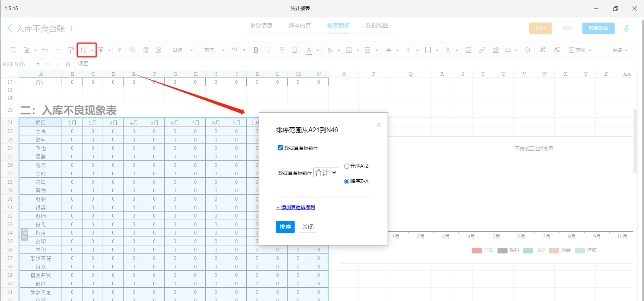This screenshot has width=644, height=301.
Task: Click the 保存 button
Action: (x=567, y=28)
